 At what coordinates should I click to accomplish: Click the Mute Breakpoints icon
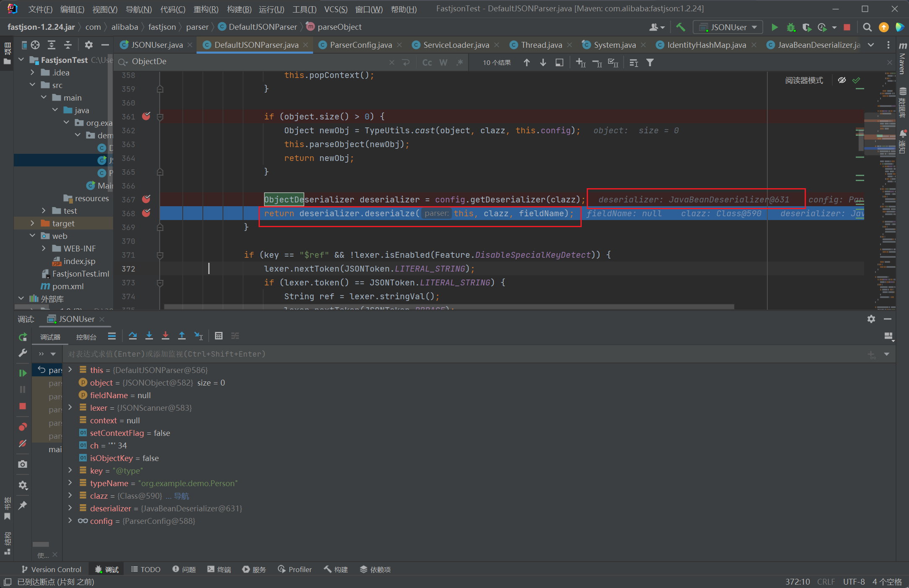pyautogui.click(x=23, y=443)
